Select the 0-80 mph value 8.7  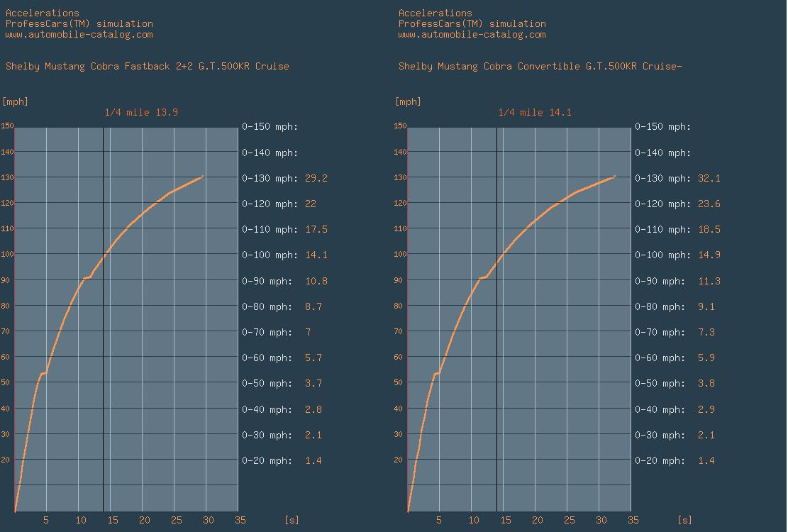tap(313, 307)
